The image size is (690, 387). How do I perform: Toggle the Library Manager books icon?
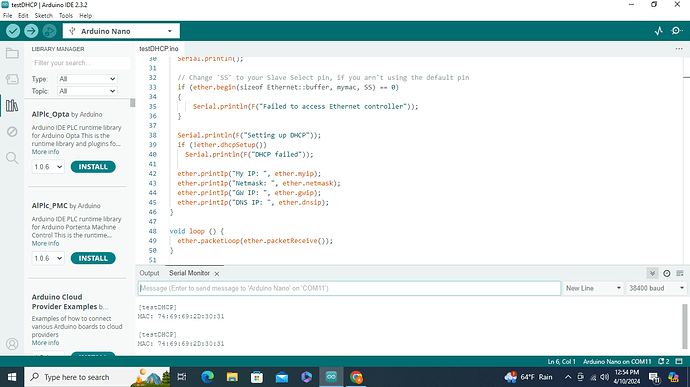(12, 106)
